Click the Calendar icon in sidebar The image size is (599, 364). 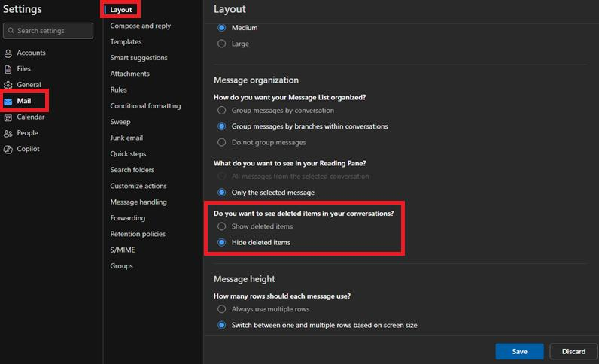point(8,117)
